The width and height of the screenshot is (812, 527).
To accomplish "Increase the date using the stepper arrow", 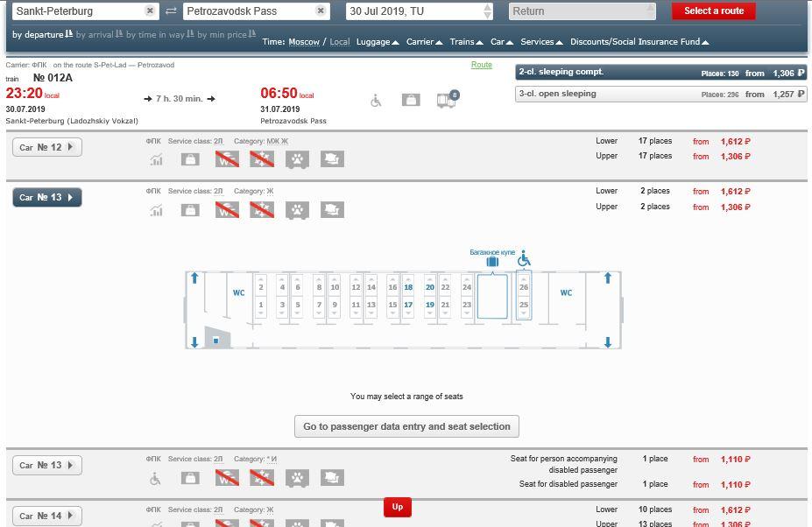I will (487, 7).
